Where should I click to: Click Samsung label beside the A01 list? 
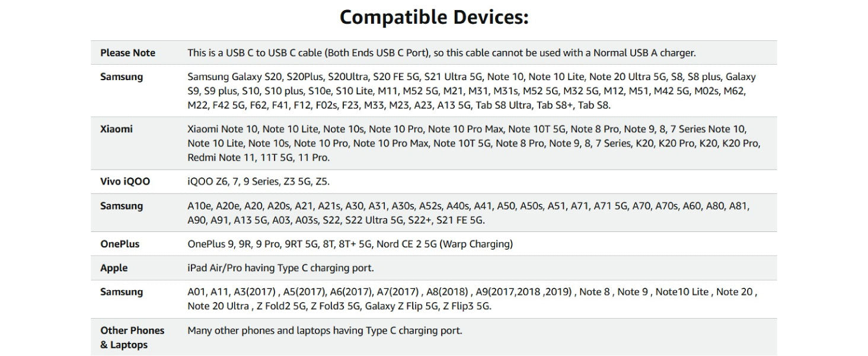[x=121, y=292]
